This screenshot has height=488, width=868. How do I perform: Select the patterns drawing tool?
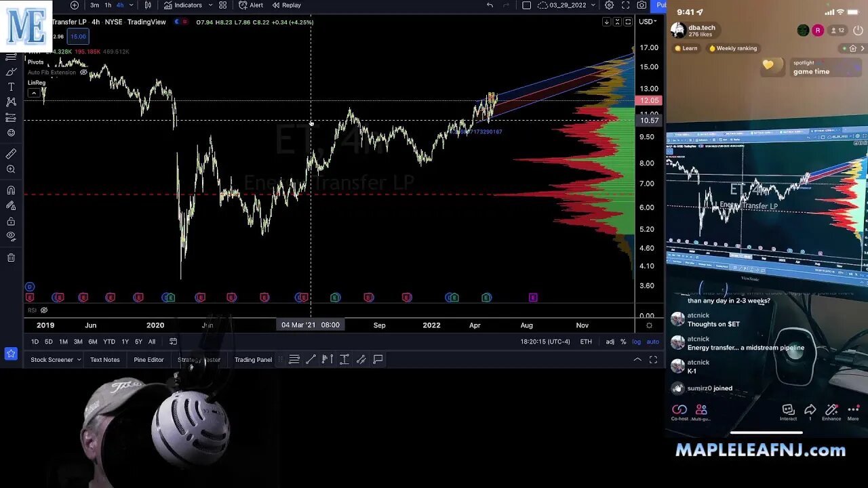11,102
